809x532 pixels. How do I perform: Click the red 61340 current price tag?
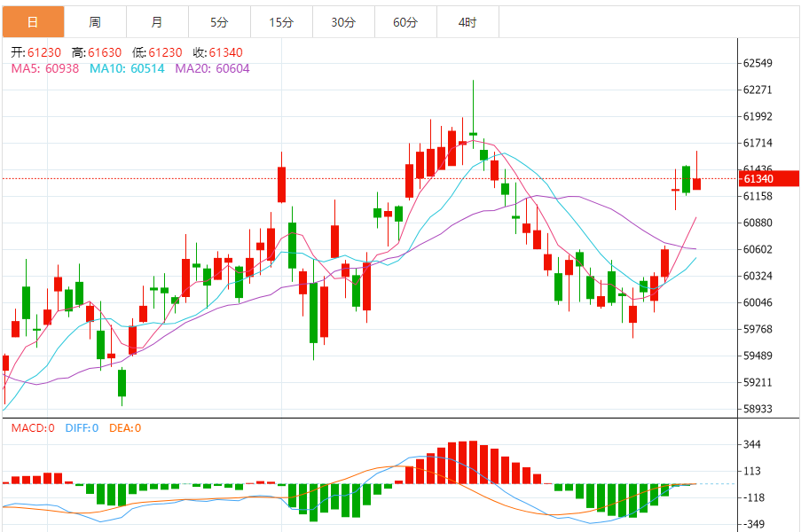coord(758,179)
